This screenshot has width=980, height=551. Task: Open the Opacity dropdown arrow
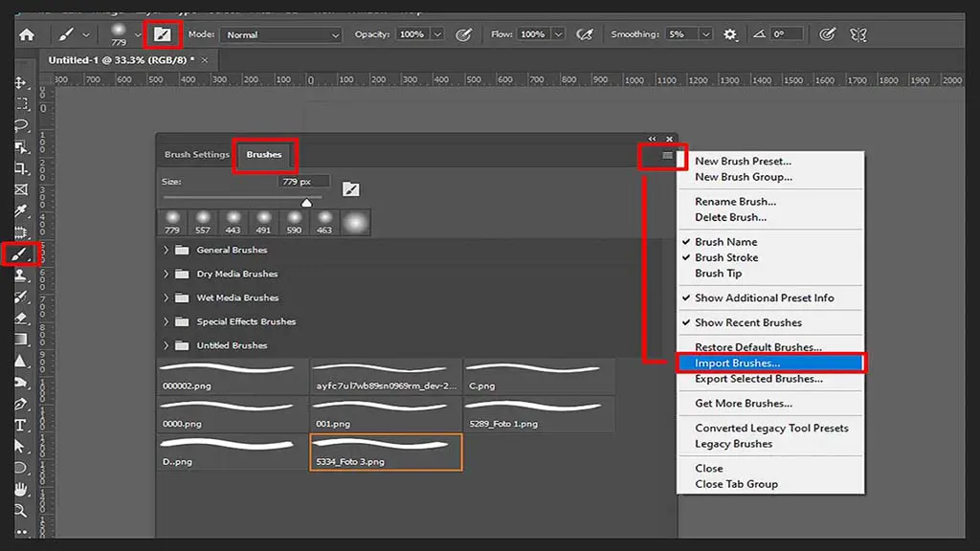(437, 34)
